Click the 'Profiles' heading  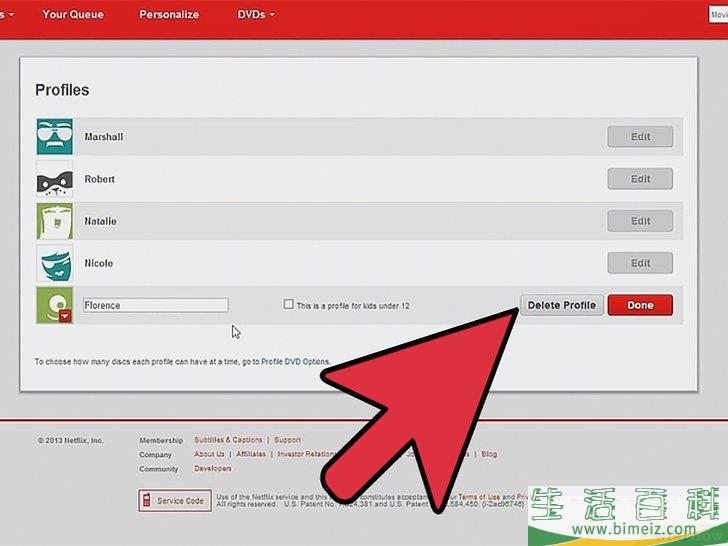coord(62,90)
